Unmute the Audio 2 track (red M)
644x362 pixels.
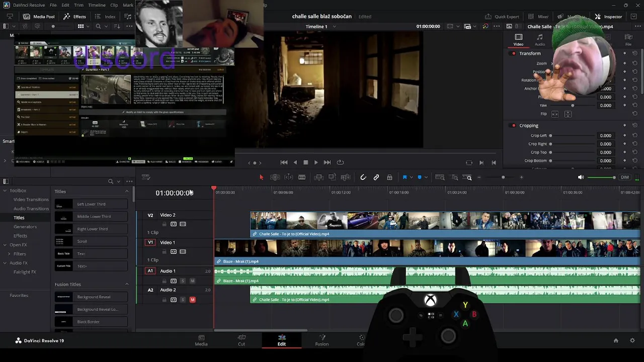click(x=192, y=300)
